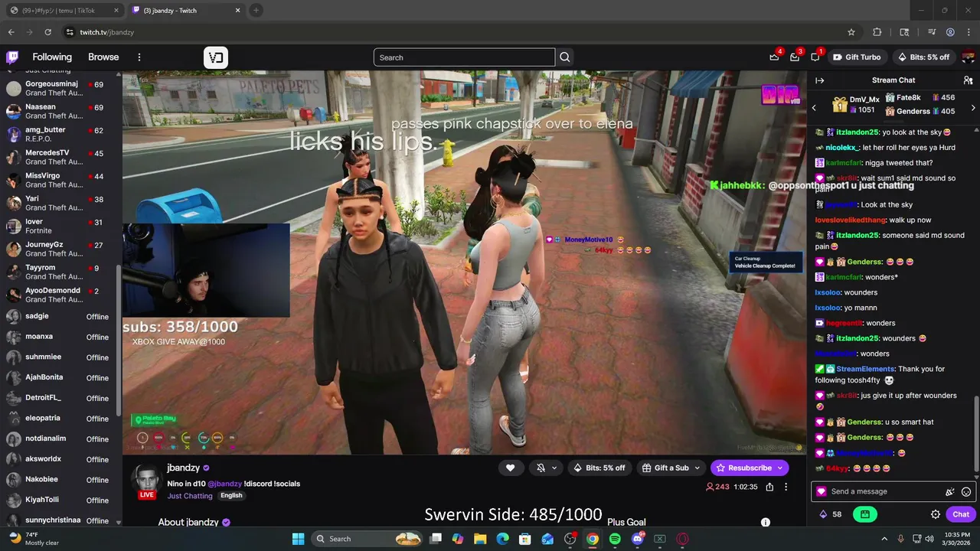The image size is (980, 551).
Task: Open lover Fortnite channel in sidebar
Action: pyautogui.click(x=60, y=226)
